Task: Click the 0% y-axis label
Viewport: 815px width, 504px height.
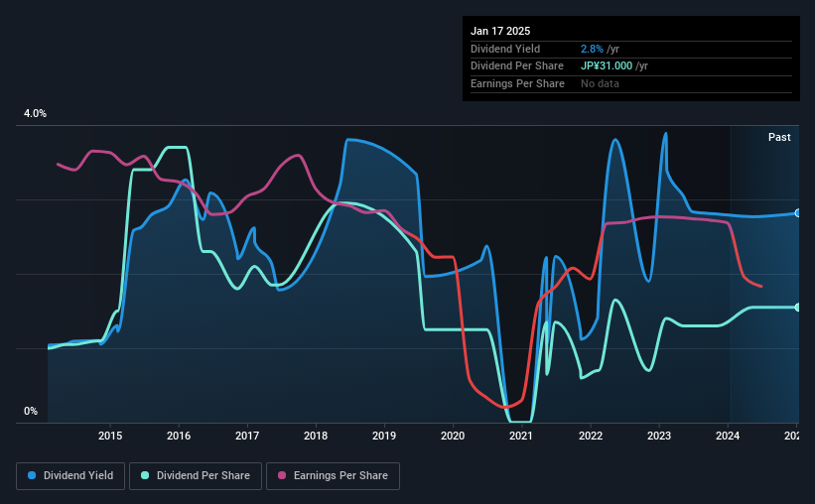Action: [x=31, y=411]
